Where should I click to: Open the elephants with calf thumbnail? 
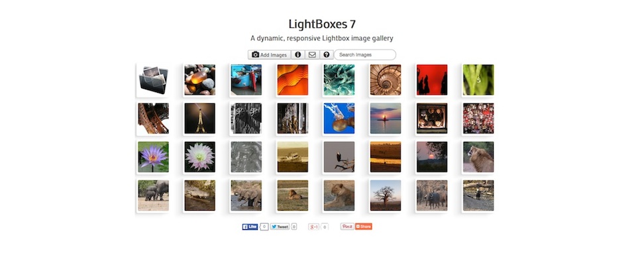tap(153, 195)
